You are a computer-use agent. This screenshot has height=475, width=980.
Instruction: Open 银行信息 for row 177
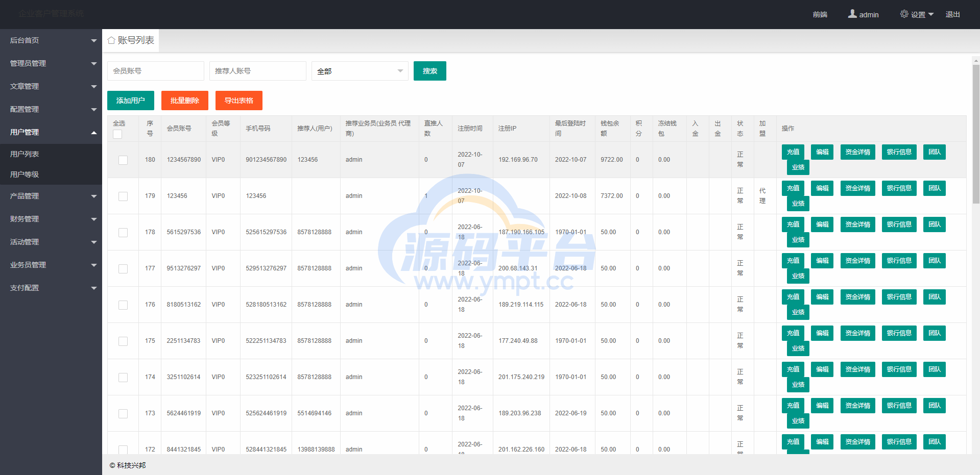click(899, 261)
